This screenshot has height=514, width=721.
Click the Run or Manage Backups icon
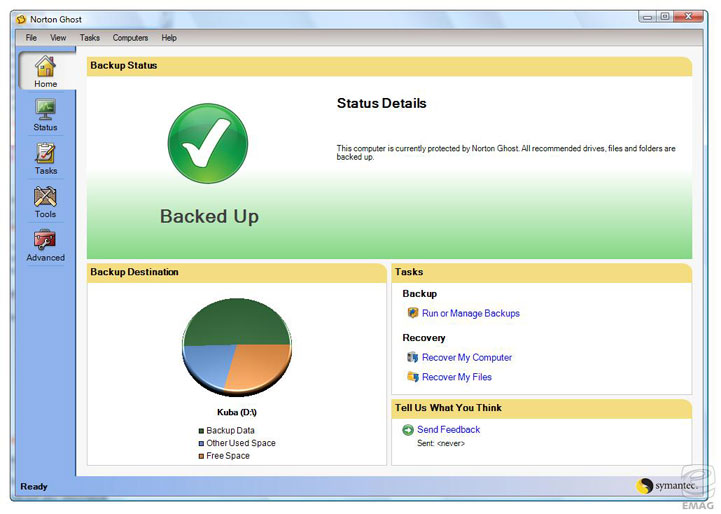[x=412, y=313]
